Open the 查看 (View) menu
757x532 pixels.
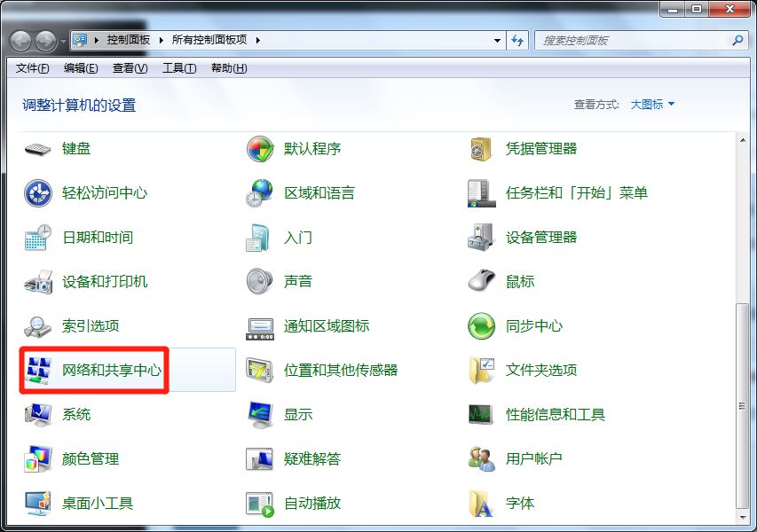click(x=129, y=68)
